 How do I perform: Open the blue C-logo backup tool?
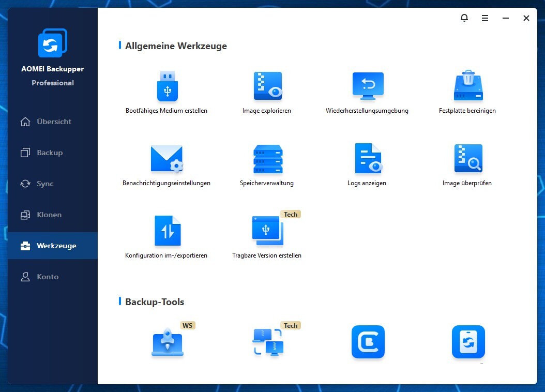368,342
